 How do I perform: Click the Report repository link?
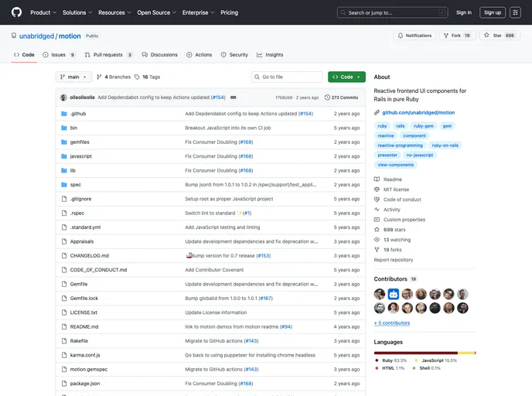tap(394, 260)
